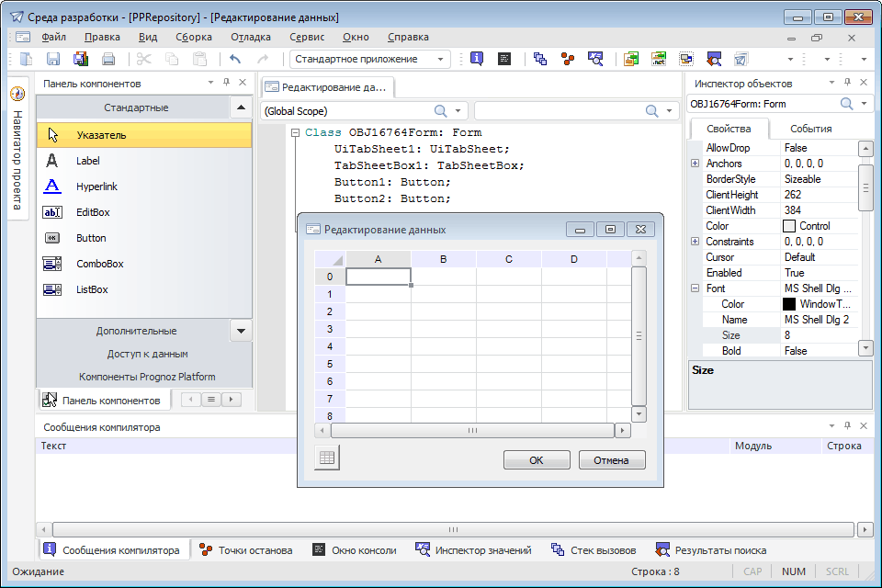This screenshot has height=588, width=882.
Task: Click the black Font Color swatch
Action: (x=788, y=304)
